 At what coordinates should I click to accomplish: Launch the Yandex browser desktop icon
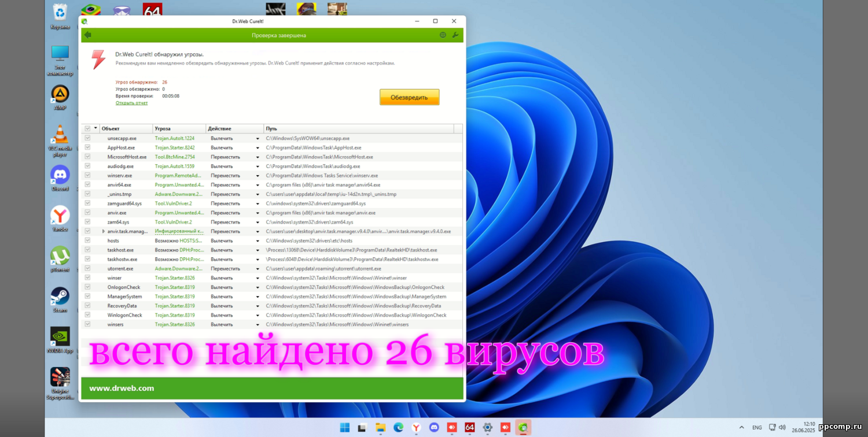(x=60, y=218)
